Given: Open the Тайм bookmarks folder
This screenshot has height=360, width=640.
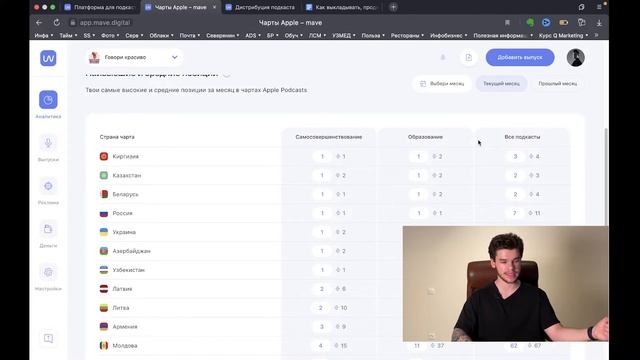Looking at the screenshot, I should tap(68, 36).
